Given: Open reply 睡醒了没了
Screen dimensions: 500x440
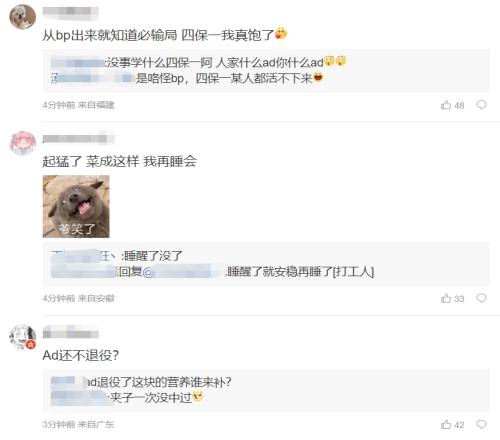Looking at the screenshot, I should 117,256.
